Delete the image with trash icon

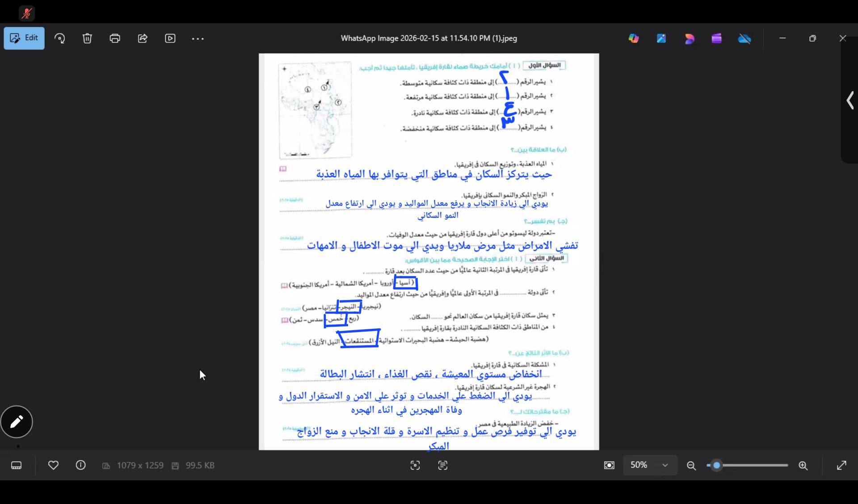(x=87, y=38)
